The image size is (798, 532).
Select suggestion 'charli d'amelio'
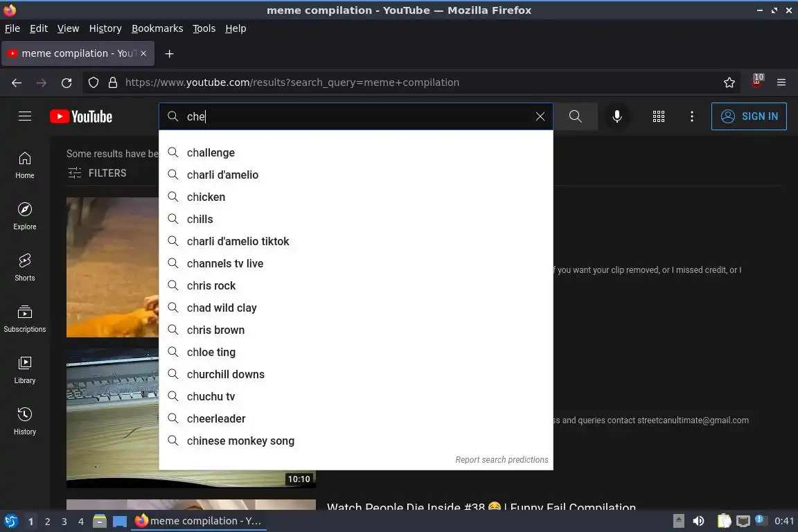(x=356, y=175)
